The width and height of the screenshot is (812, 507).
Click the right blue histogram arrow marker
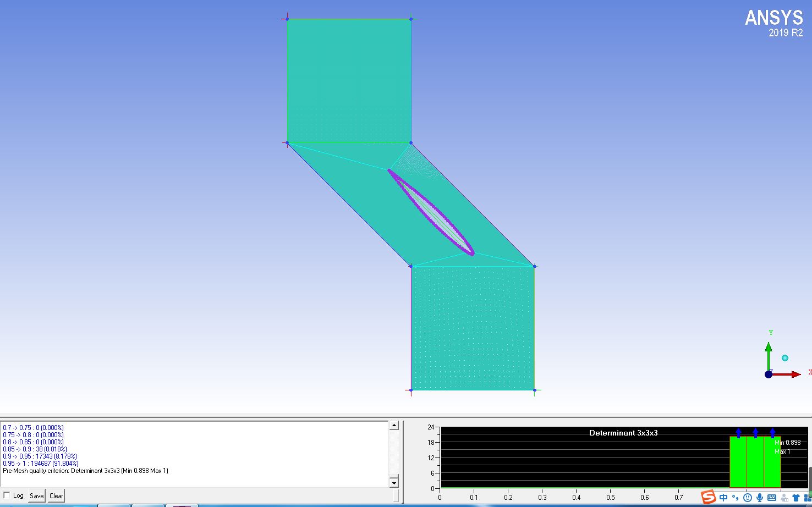(772, 433)
